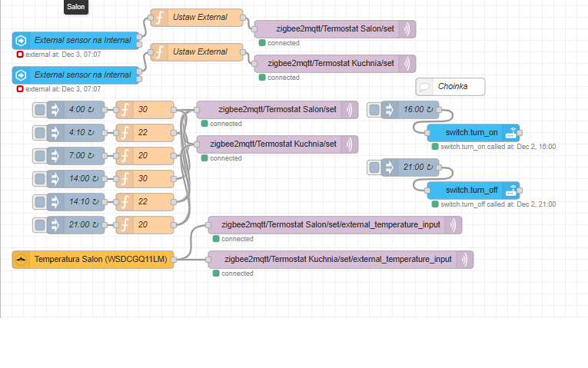Select the function node next to 4:10 inject
This screenshot has width=588, height=368.
(x=144, y=133)
